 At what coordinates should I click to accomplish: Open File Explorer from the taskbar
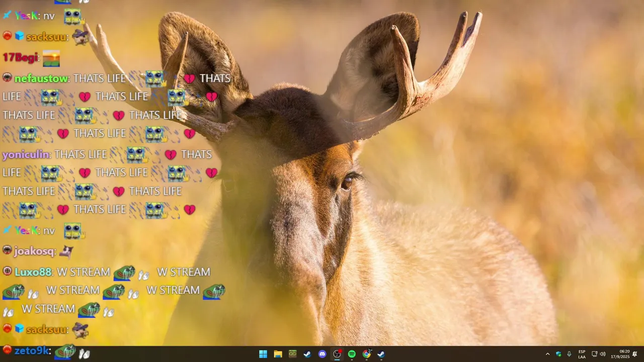tap(278, 354)
